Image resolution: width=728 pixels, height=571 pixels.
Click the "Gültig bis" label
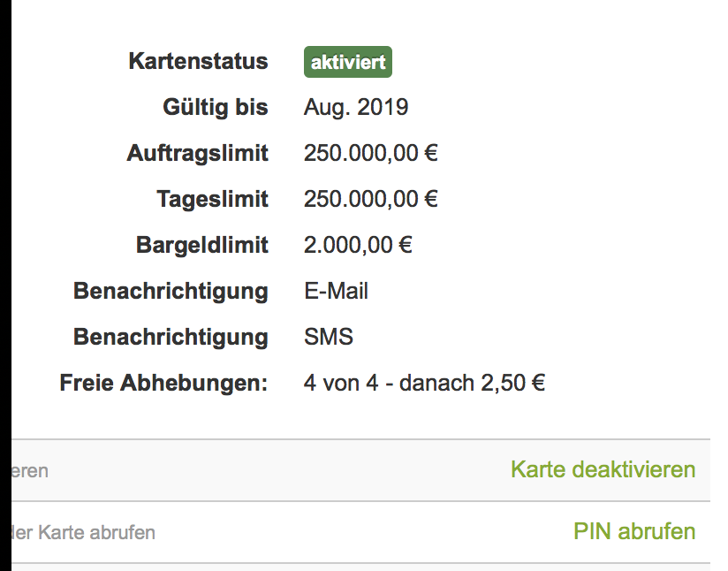click(x=215, y=108)
